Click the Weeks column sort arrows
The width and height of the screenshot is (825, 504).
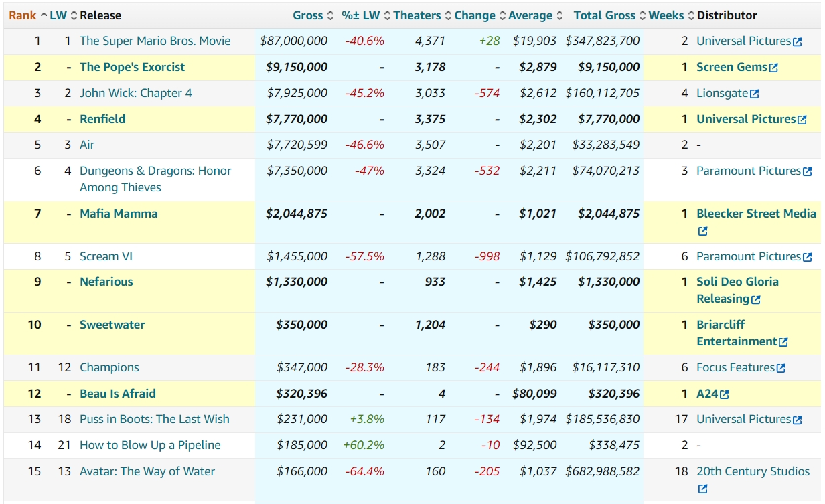(690, 15)
